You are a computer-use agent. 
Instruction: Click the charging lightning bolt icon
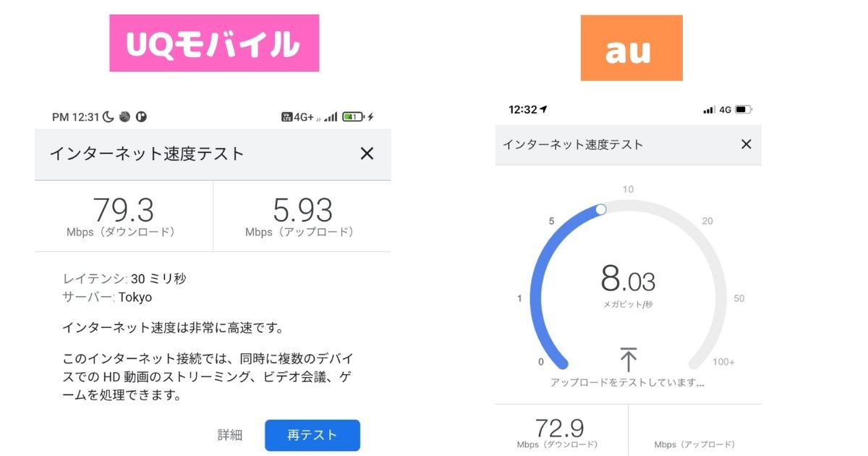coord(371,117)
